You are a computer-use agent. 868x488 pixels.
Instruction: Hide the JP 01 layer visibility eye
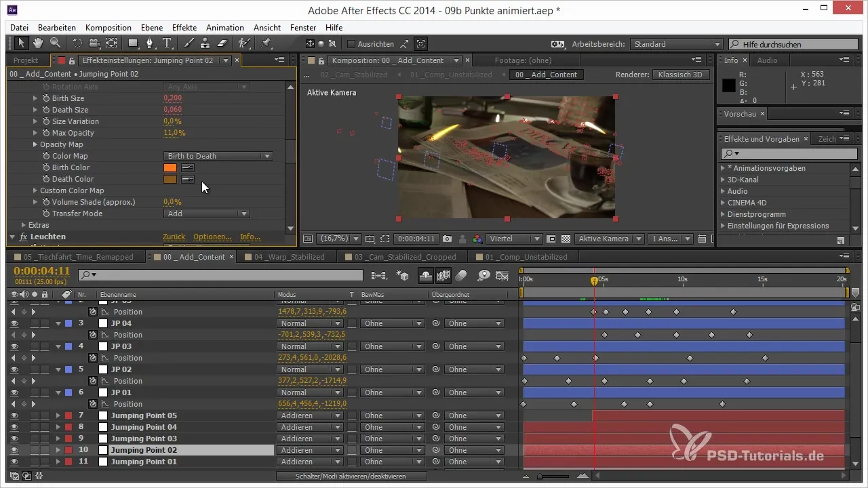(x=14, y=392)
